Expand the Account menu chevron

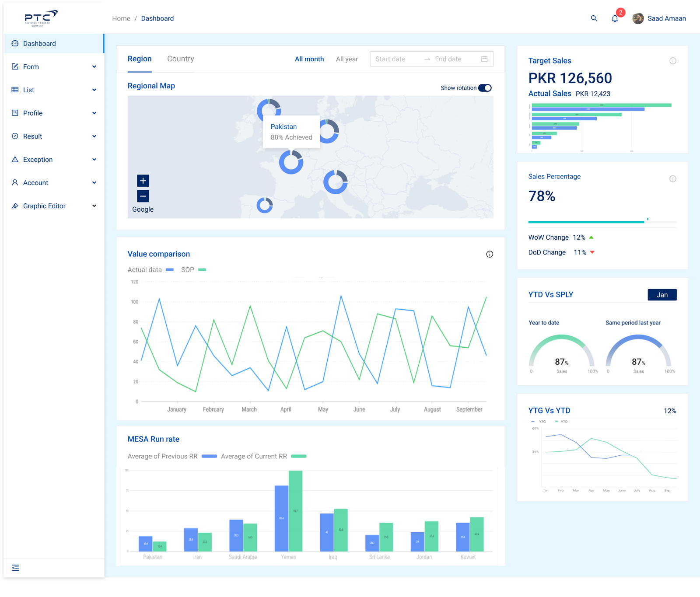tap(94, 182)
